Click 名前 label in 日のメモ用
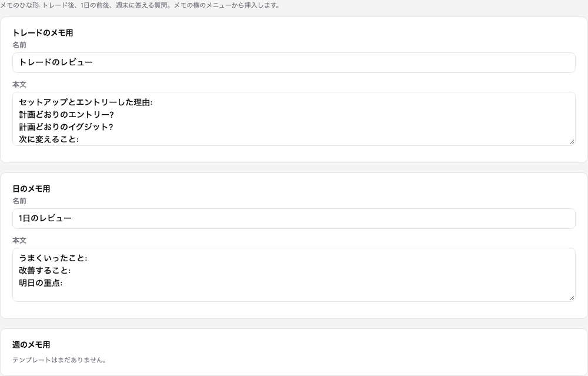The width and height of the screenshot is (588, 376). pyautogui.click(x=19, y=201)
